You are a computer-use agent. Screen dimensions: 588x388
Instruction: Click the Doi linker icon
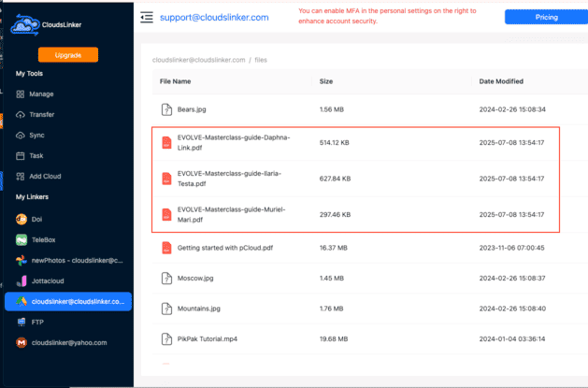point(22,219)
